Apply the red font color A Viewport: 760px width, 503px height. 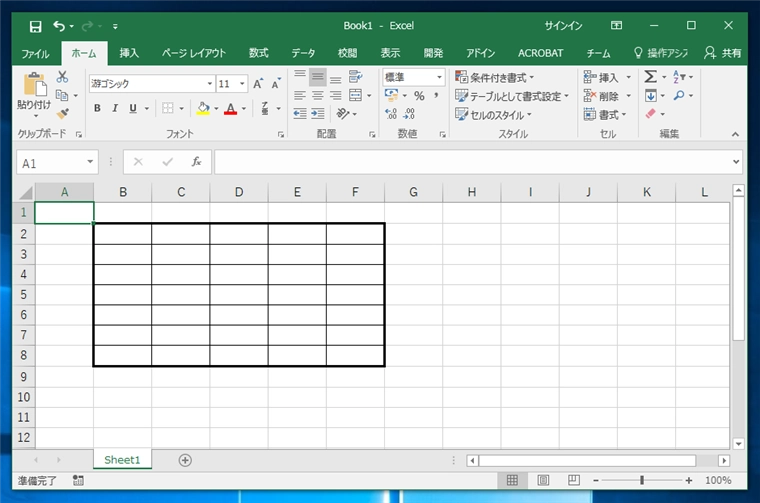pyautogui.click(x=231, y=109)
